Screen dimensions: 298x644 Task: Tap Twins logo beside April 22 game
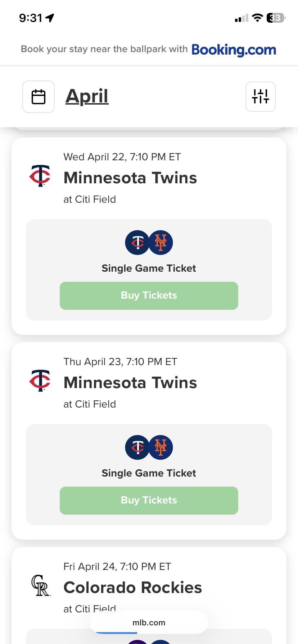[40, 176]
